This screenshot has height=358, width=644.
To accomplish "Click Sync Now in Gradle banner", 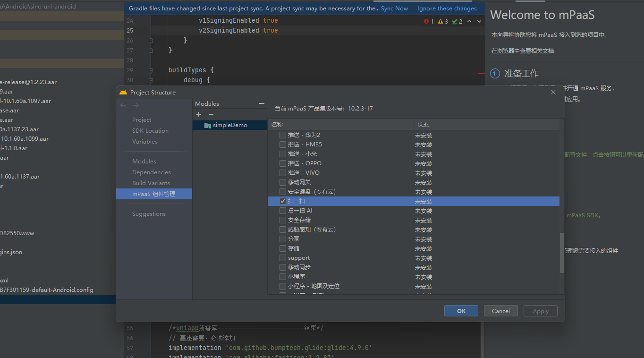I will click(395, 9).
